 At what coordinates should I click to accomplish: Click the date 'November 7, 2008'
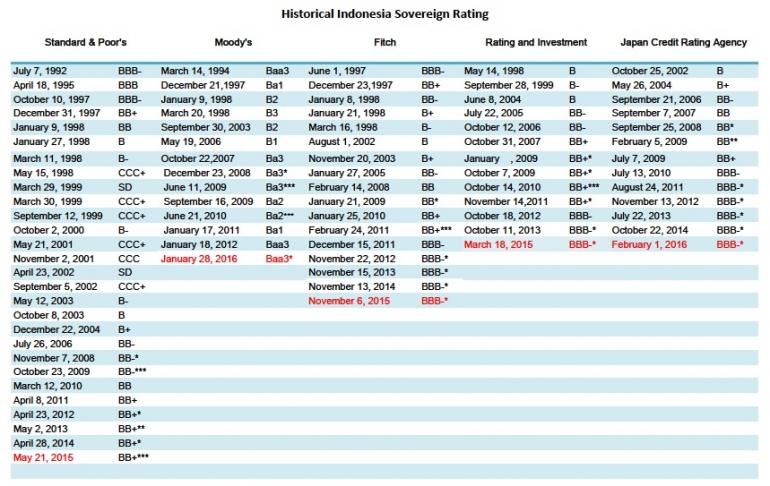[x=54, y=358]
